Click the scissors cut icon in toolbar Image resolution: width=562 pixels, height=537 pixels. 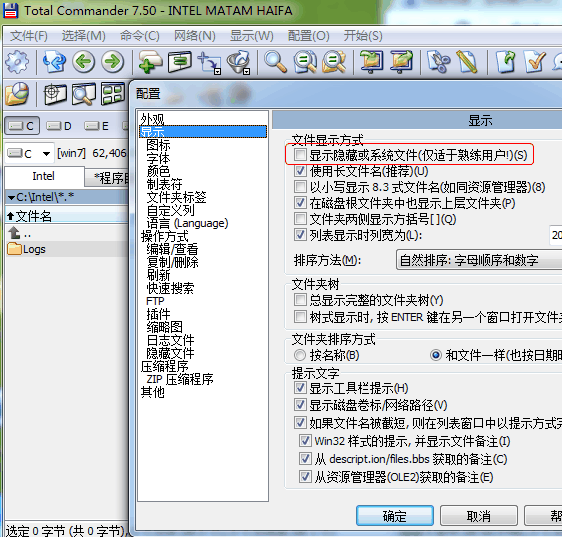point(439,62)
